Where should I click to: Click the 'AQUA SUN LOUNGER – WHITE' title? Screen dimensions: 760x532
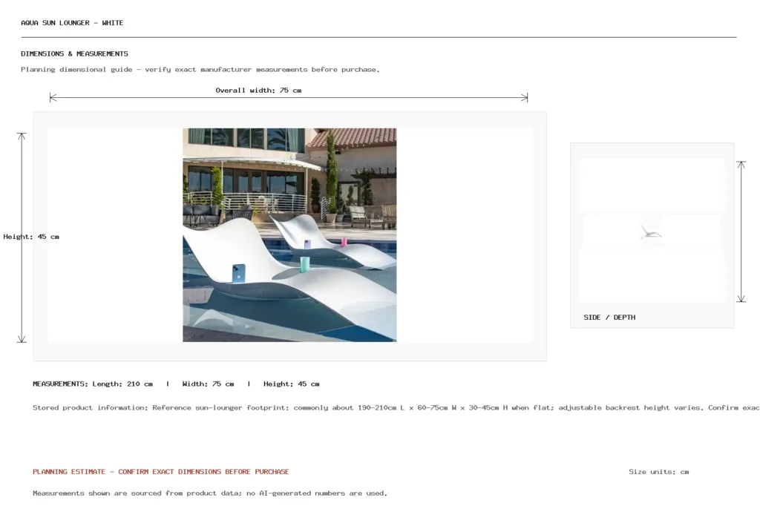(72, 23)
